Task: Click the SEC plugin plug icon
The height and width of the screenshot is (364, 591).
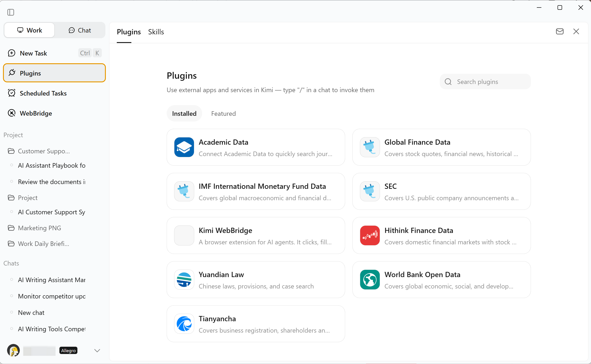Action: point(370,191)
